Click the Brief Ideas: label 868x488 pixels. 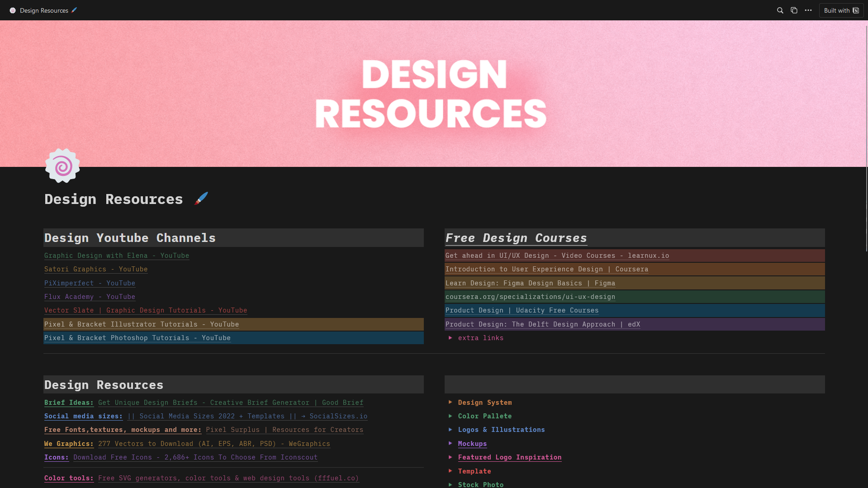[69, 403]
